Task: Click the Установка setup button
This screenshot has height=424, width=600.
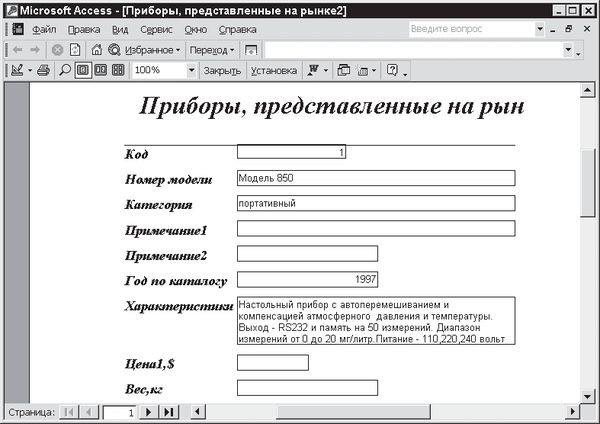Action: point(274,71)
